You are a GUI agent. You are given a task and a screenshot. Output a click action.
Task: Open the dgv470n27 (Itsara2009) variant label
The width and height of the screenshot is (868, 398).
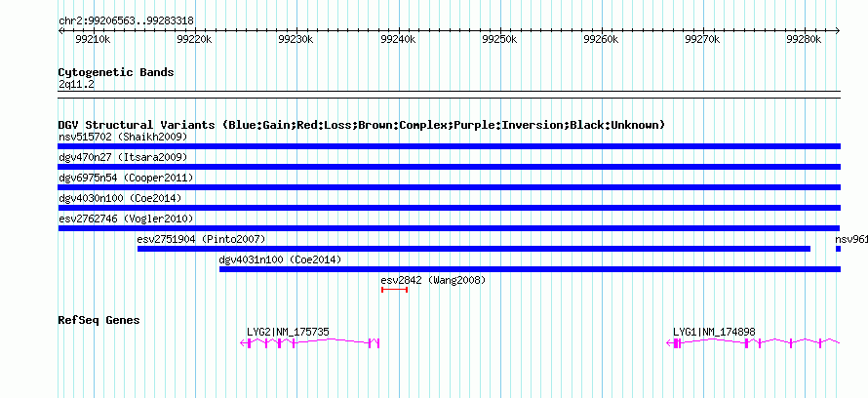[x=123, y=157]
